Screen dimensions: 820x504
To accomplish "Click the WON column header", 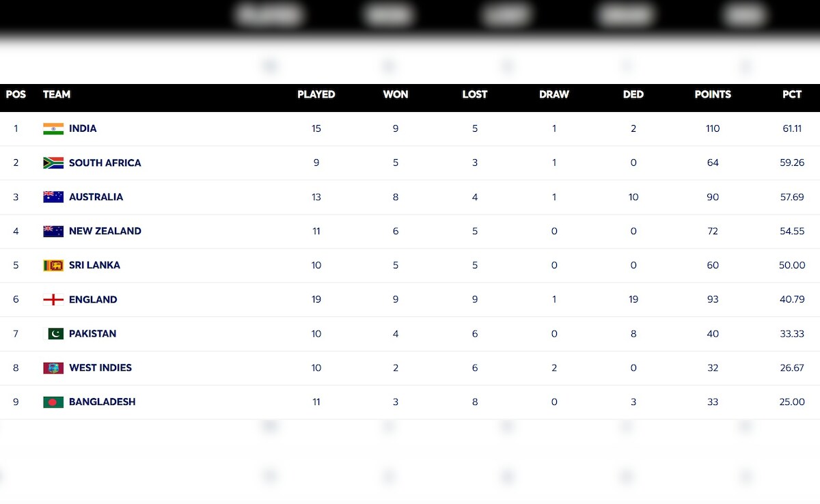I will coord(396,94).
